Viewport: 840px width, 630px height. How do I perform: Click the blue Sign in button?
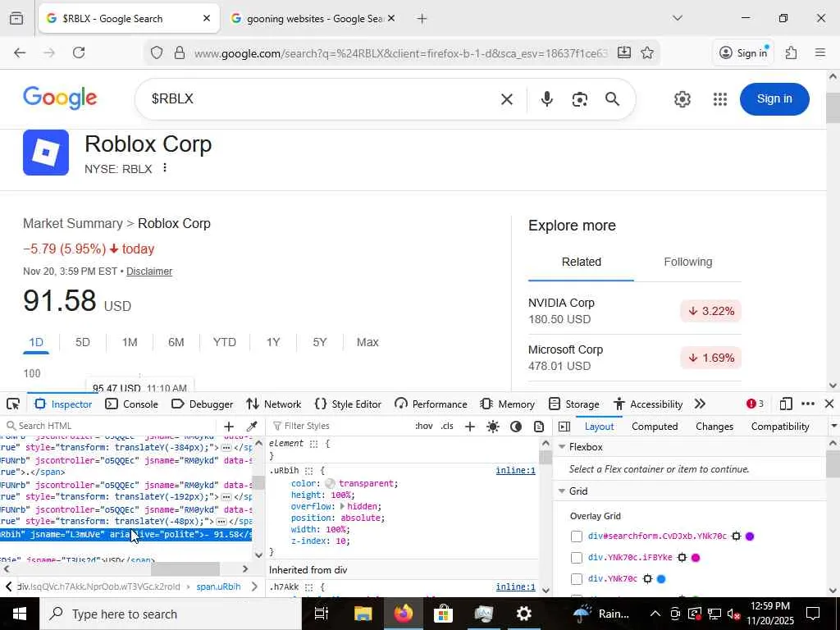774,98
